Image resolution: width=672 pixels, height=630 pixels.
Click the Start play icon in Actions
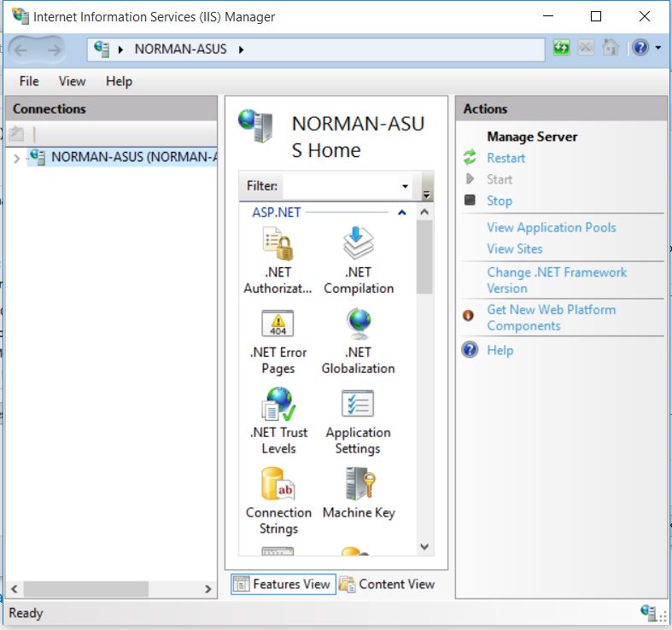470,178
